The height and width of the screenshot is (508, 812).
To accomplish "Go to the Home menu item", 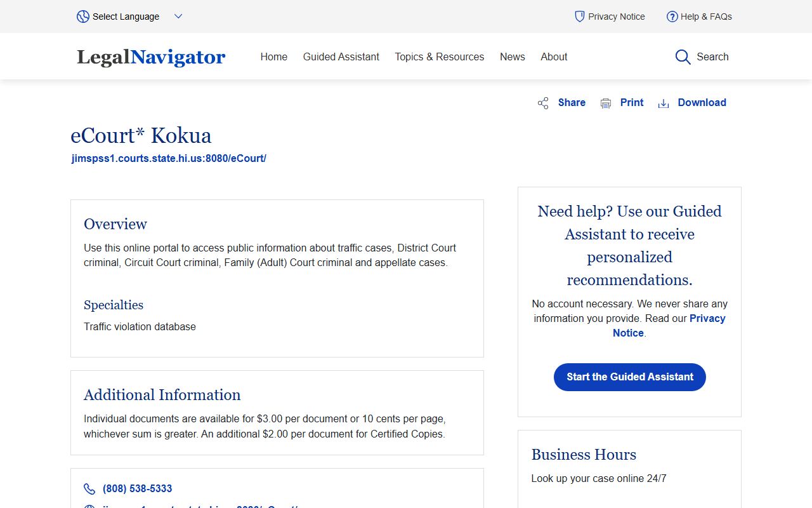I will tap(274, 57).
